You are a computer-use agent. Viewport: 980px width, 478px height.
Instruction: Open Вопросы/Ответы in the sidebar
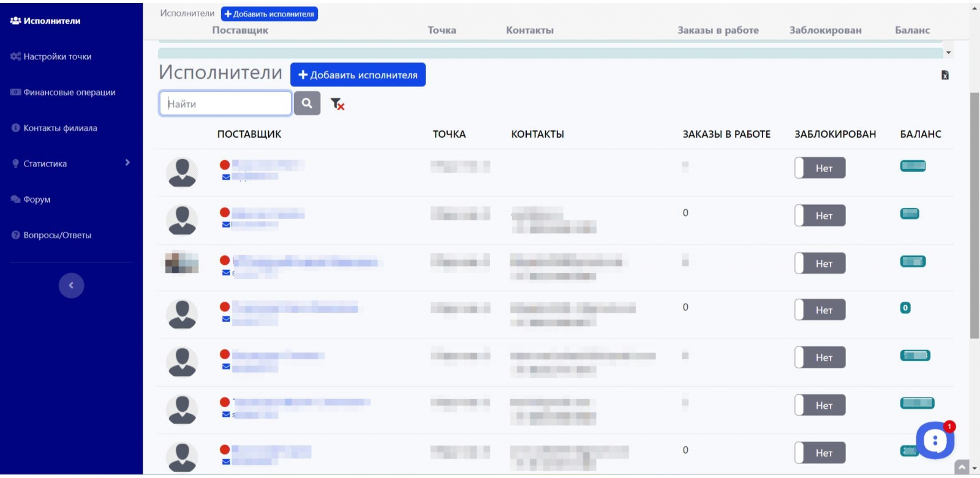pyautogui.click(x=51, y=235)
